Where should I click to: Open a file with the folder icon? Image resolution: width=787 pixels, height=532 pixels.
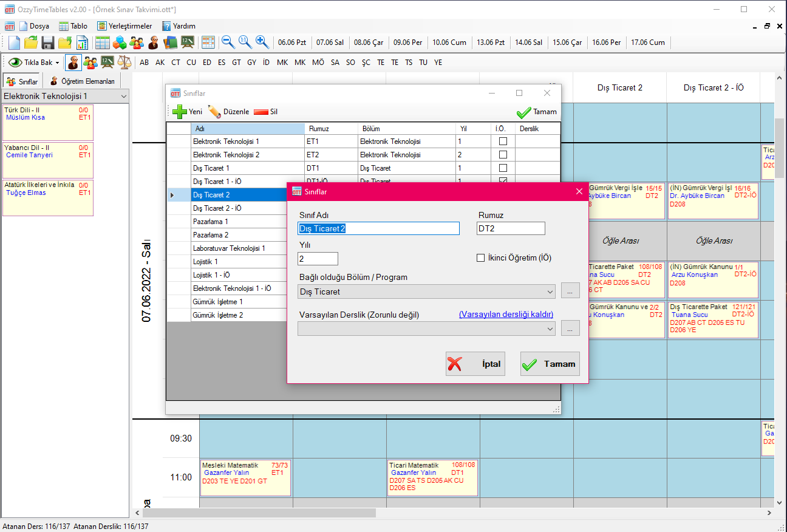pyautogui.click(x=30, y=42)
